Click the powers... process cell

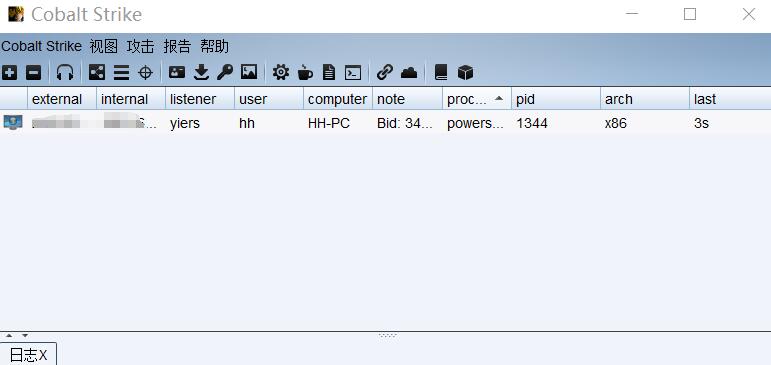tap(477, 123)
